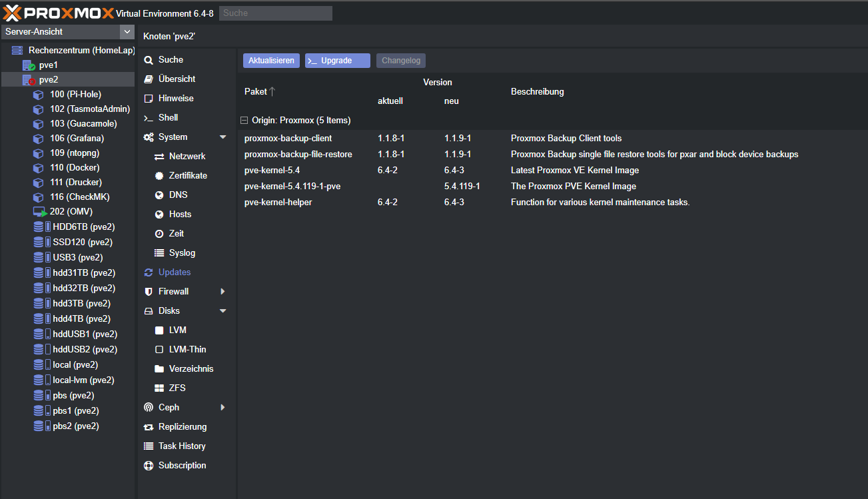Click the grid icon for ZFS

[159, 388]
